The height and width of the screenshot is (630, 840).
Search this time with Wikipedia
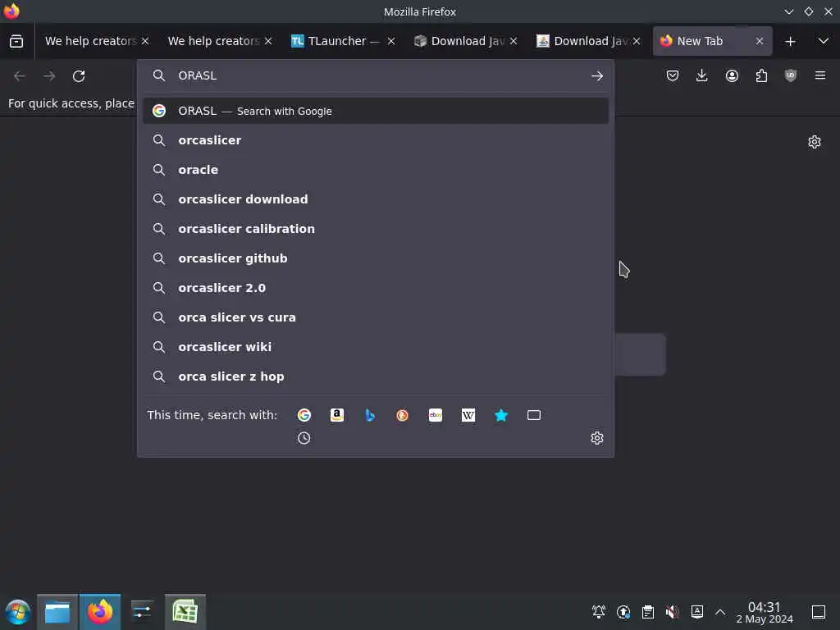pyautogui.click(x=468, y=415)
